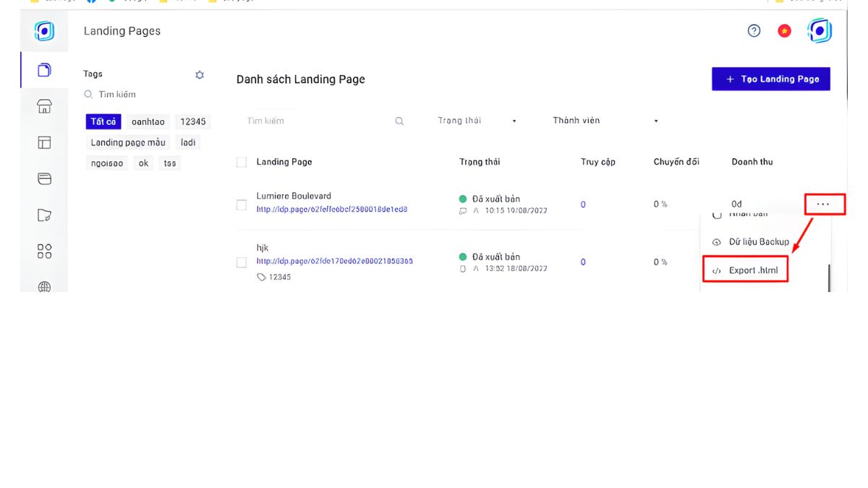The width and height of the screenshot is (868, 488).
Task: Click the Tạo Landing Page button
Action: 770,80
